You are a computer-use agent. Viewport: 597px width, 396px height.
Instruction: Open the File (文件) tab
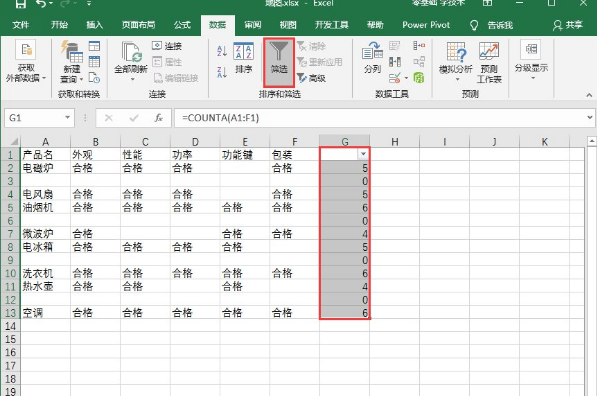(x=21, y=25)
